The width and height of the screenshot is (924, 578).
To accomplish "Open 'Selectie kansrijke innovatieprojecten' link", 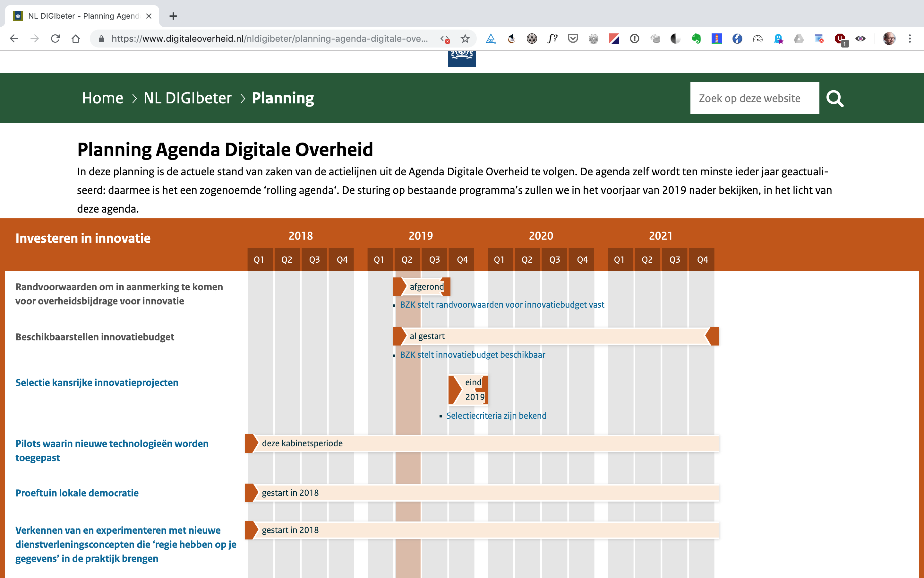I will pos(97,383).
